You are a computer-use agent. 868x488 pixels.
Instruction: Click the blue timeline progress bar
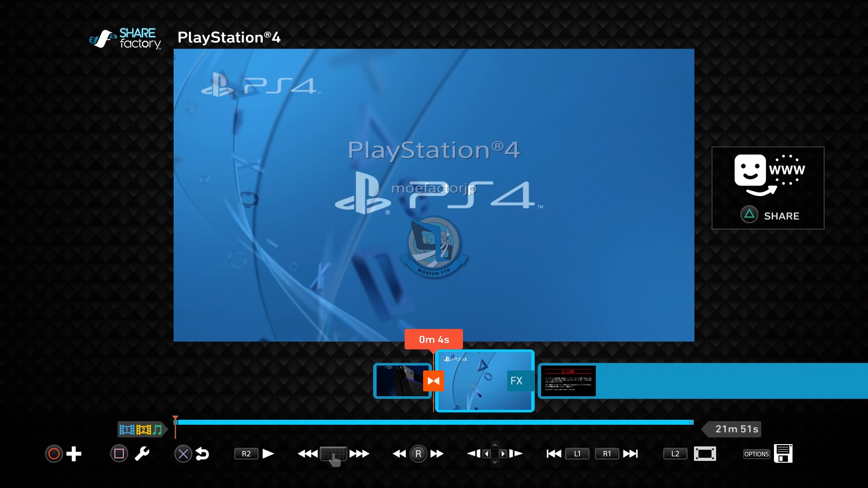click(434, 422)
